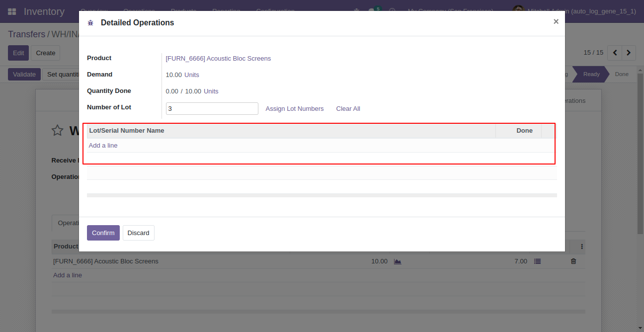Screen dimensions: 644x332
Task: Add a line in the background operations table
Action: 68,275
